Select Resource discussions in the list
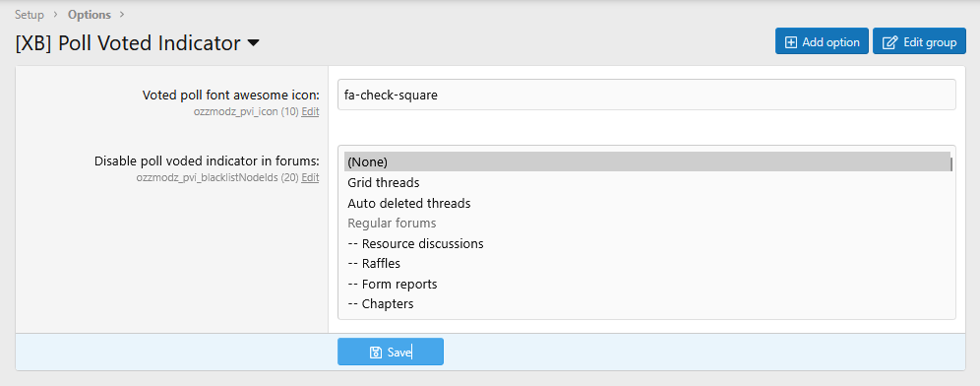This screenshot has height=386, width=980. point(646,243)
